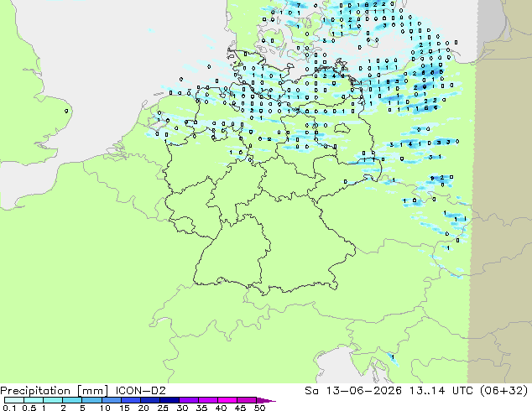Select the 30–35 mm purple legend swatch
The image size is (532, 411).
[188, 400]
